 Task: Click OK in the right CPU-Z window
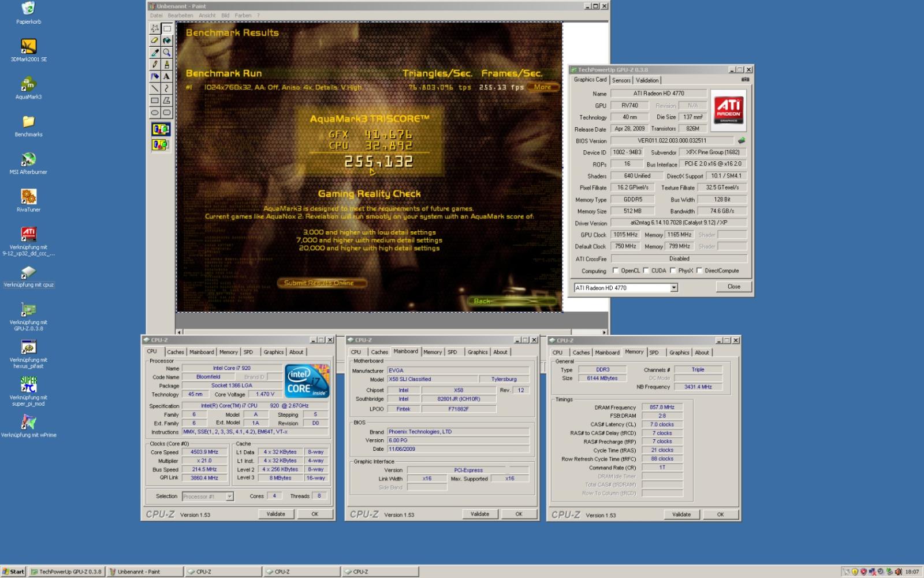click(x=720, y=514)
